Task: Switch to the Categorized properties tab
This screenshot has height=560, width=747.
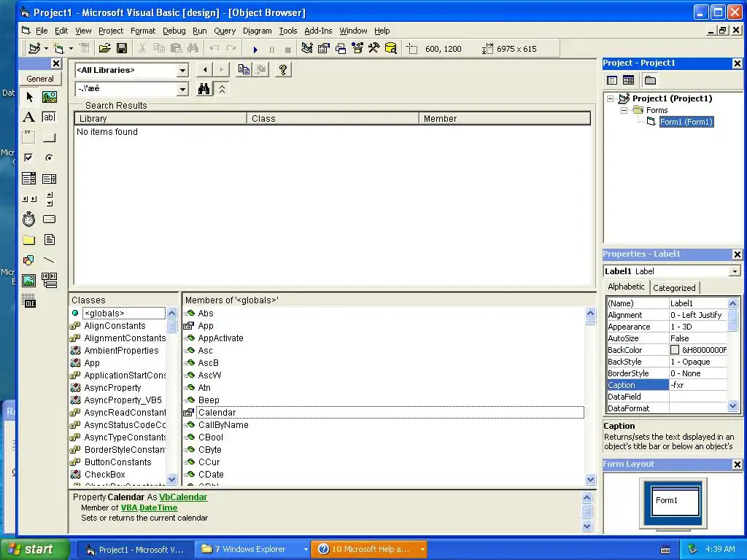Action: (674, 287)
